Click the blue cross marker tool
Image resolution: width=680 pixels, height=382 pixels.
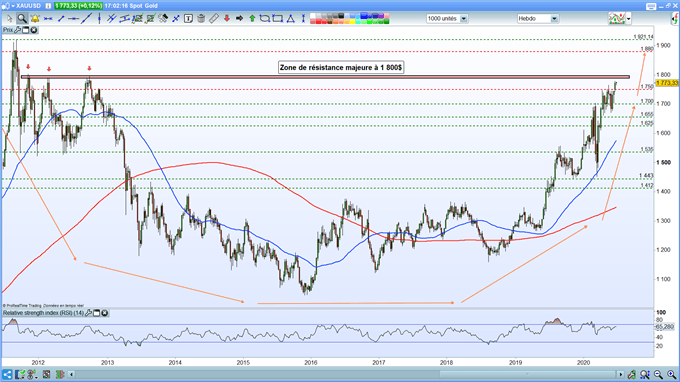point(176,19)
